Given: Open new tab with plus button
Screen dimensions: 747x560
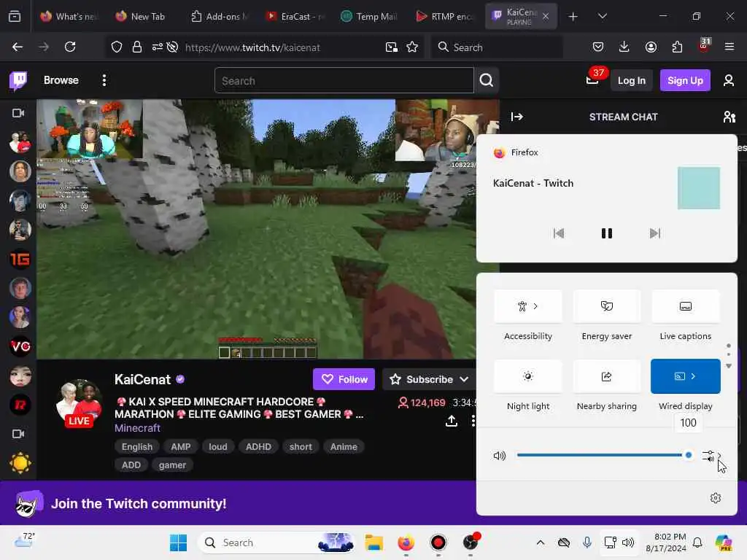Looking at the screenshot, I should point(573,16).
